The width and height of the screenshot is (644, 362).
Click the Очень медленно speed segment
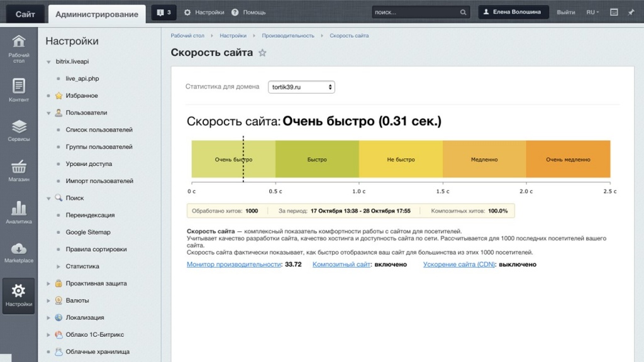pyautogui.click(x=568, y=159)
